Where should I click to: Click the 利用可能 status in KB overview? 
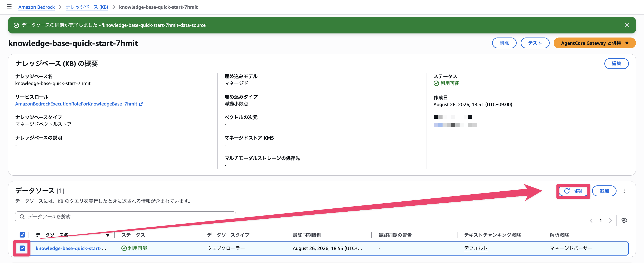tap(447, 83)
